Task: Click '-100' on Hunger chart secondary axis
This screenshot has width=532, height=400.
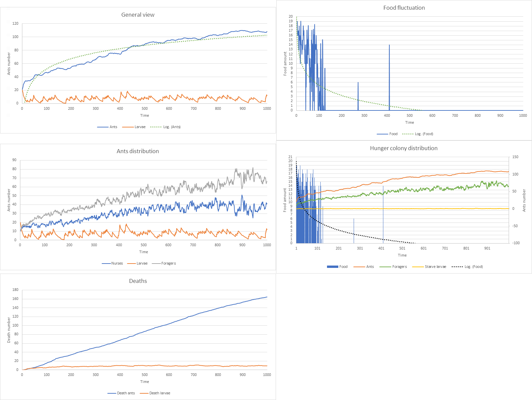Action: coord(516,243)
